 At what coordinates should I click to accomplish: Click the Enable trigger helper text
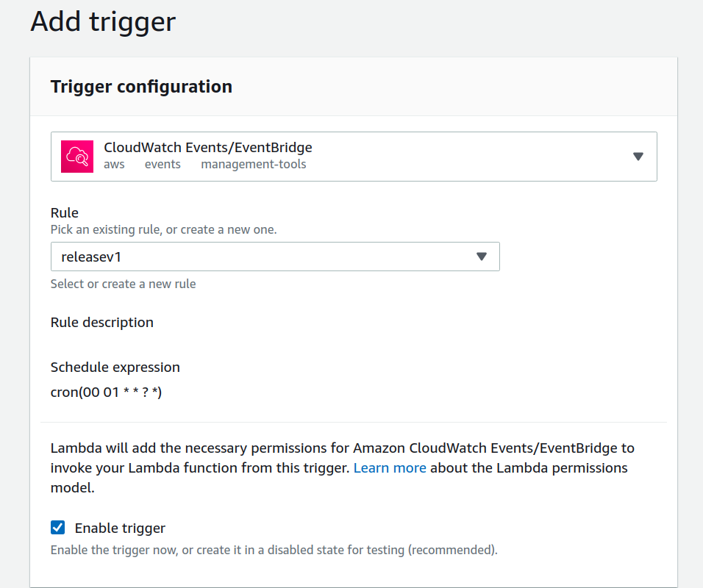click(x=274, y=550)
